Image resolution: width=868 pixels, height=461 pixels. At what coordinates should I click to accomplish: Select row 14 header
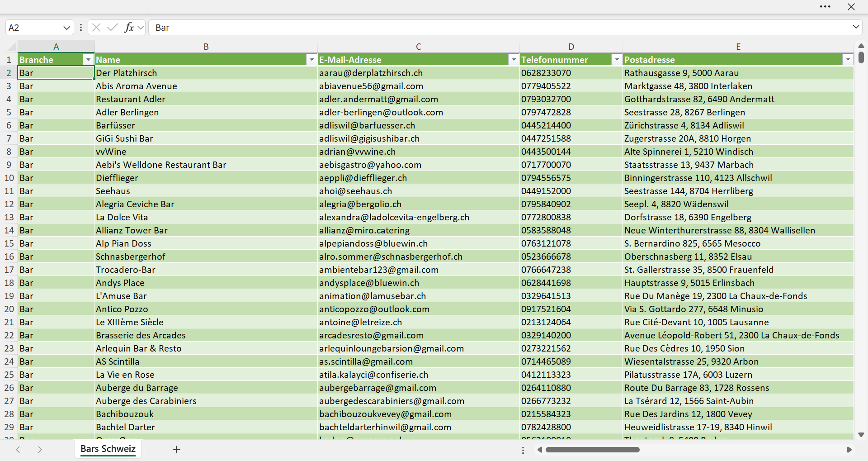(x=9, y=230)
